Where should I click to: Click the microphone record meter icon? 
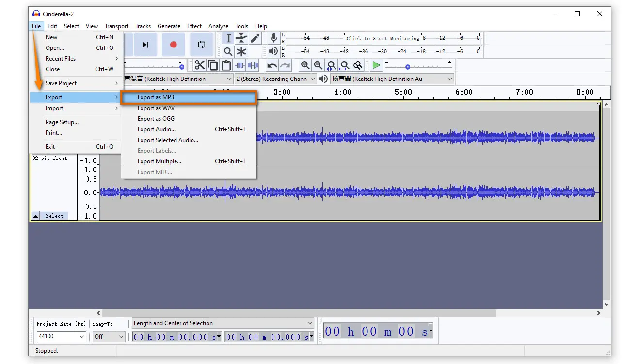[274, 38]
